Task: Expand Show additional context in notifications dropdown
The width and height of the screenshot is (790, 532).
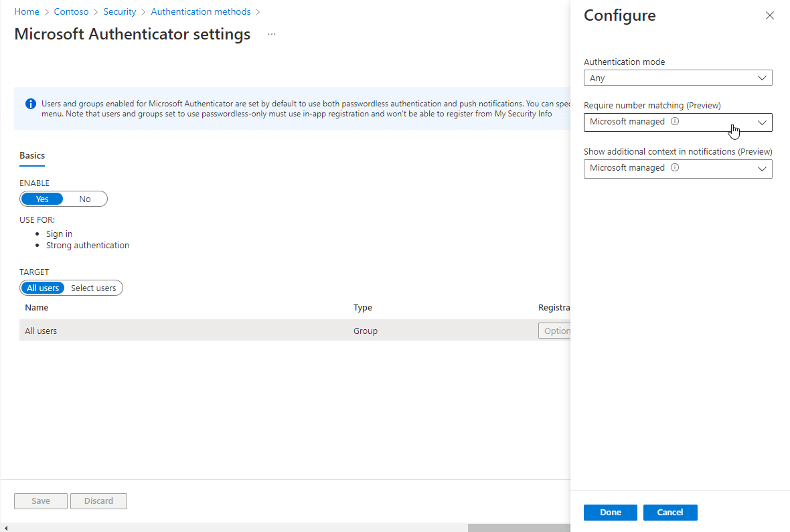Action: tap(678, 169)
